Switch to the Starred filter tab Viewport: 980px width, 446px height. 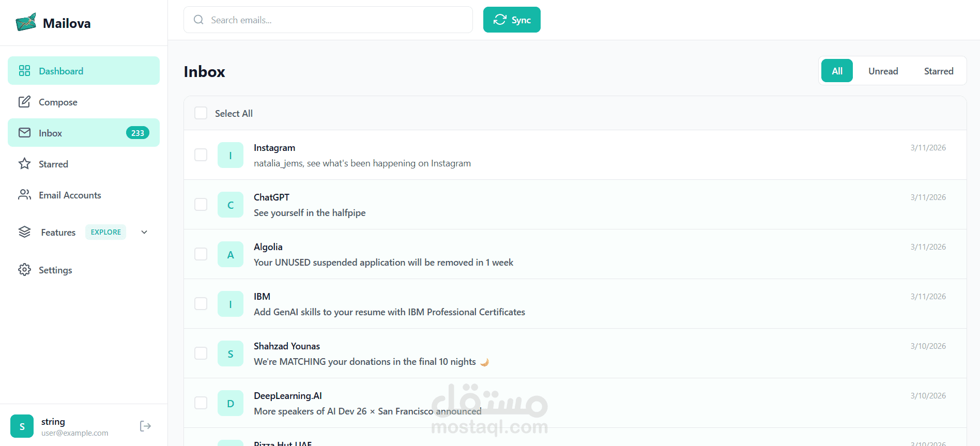tap(939, 71)
